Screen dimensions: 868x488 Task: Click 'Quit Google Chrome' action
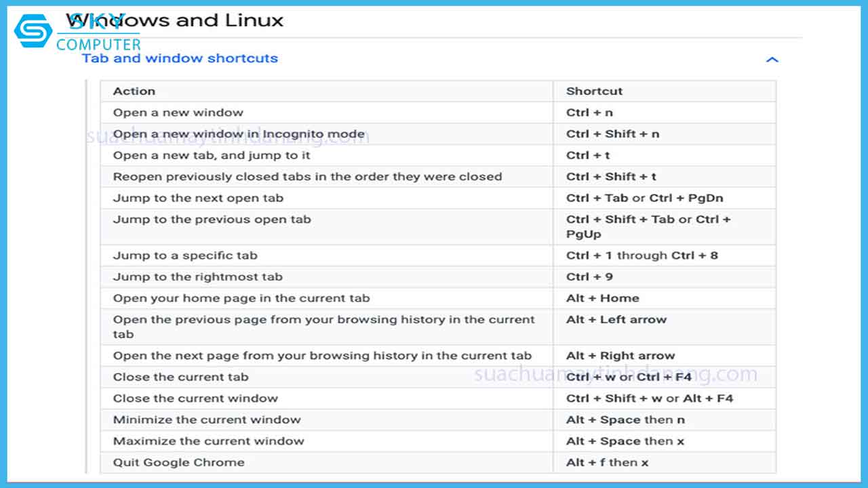[x=178, y=462]
